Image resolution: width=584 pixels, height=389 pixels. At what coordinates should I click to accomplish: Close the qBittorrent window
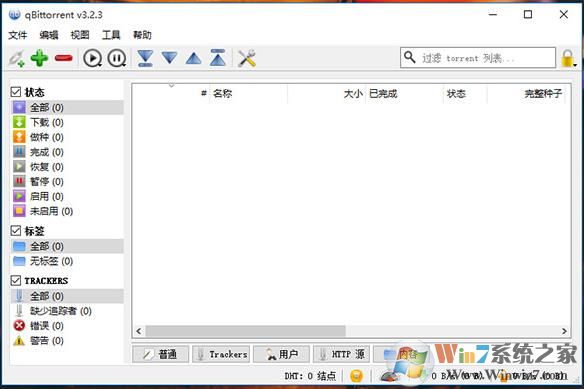[564, 15]
